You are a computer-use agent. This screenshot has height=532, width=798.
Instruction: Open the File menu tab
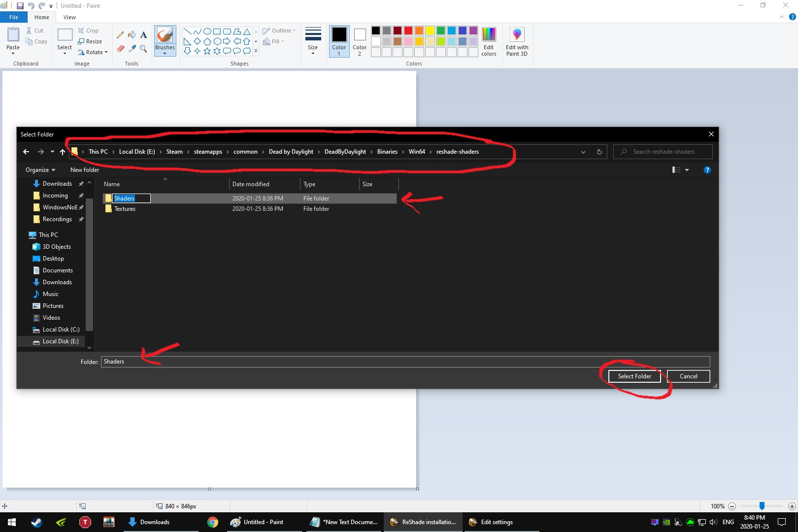pyautogui.click(x=14, y=17)
